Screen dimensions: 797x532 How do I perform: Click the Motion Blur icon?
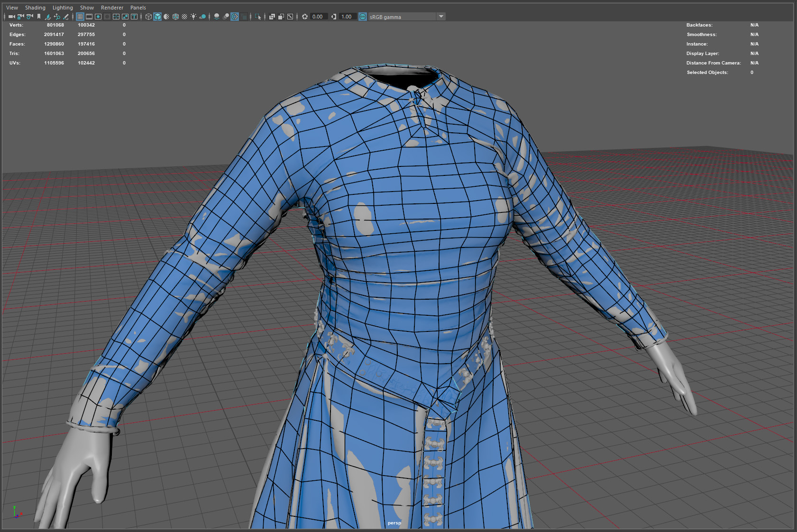click(x=226, y=17)
